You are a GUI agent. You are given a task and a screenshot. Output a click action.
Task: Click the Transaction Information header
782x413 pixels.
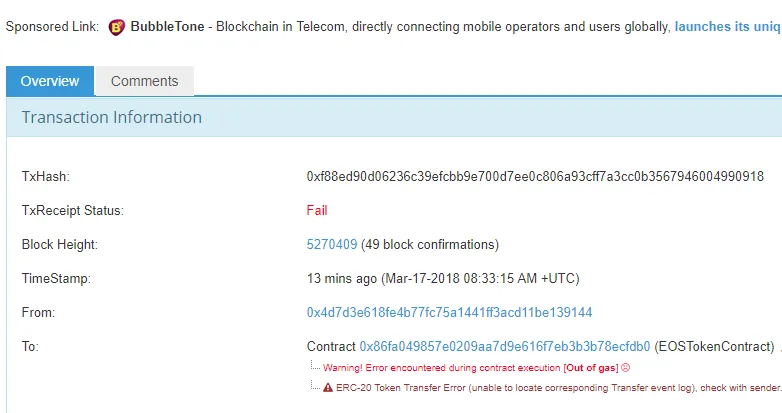coord(112,117)
